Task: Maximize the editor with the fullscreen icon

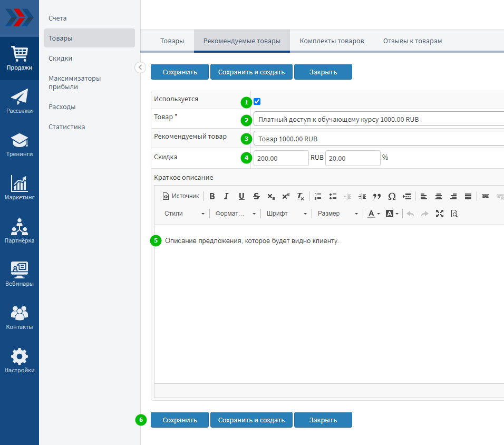Action: (x=440, y=214)
